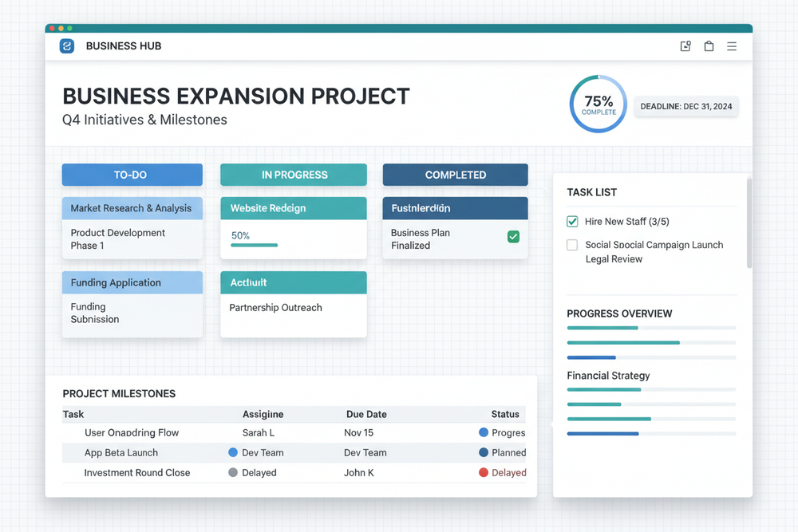798x532 pixels.
Task: Open the Market Research & Analysis card header
Action: [x=132, y=208]
